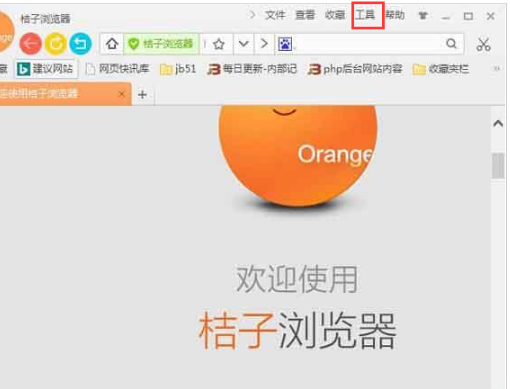Click the vertical scrollbar thumb

[x=498, y=166]
